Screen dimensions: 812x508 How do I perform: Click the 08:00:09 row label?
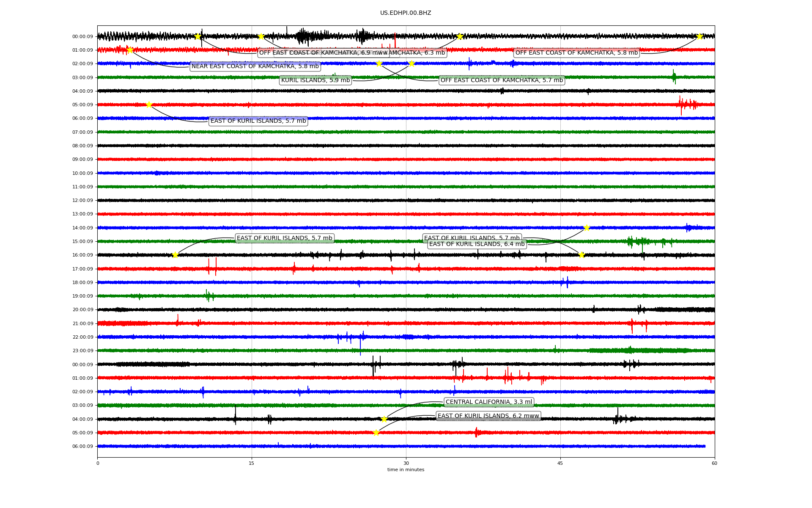(x=82, y=146)
